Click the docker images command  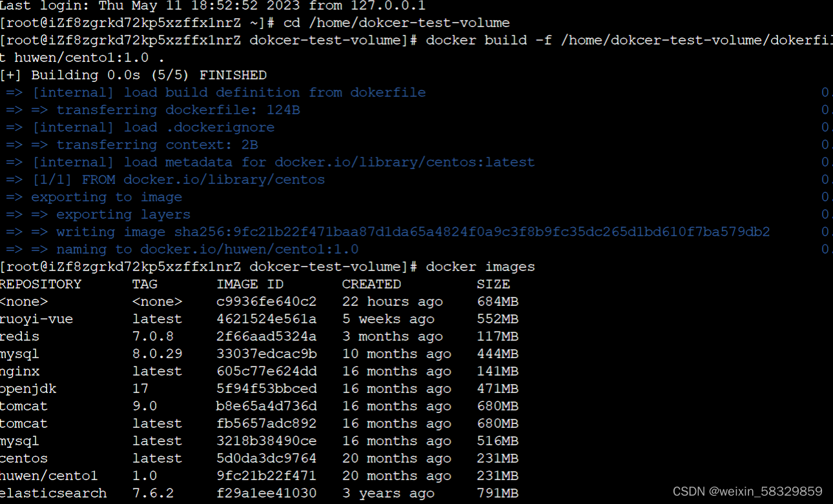pos(481,266)
